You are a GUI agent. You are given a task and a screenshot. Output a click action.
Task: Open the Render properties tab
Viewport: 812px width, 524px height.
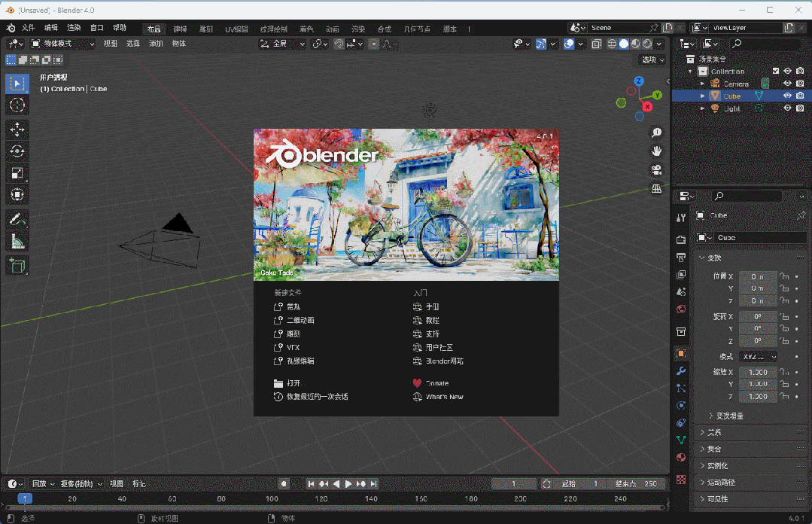(x=681, y=239)
